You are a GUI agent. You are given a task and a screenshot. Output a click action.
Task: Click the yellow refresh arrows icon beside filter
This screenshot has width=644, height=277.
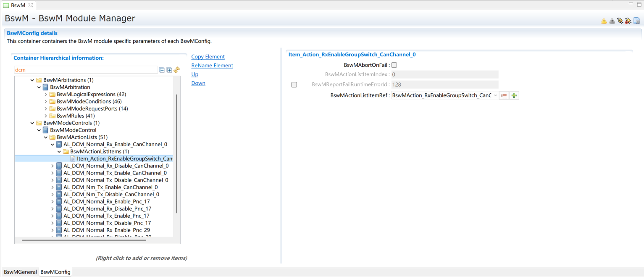coord(177,70)
